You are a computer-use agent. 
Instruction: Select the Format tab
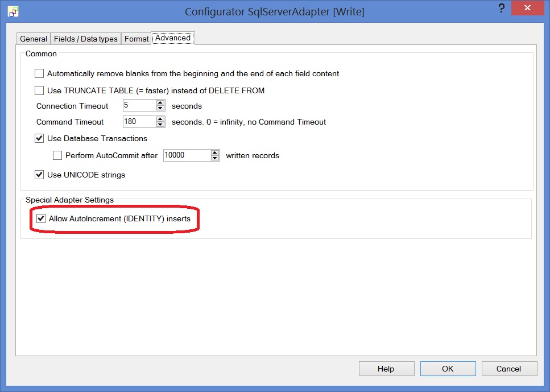click(x=136, y=38)
